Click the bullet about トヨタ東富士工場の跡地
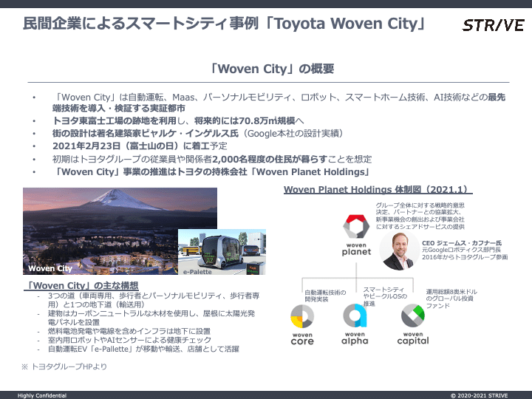This screenshot has width=532, height=399. (x=178, y=120)
